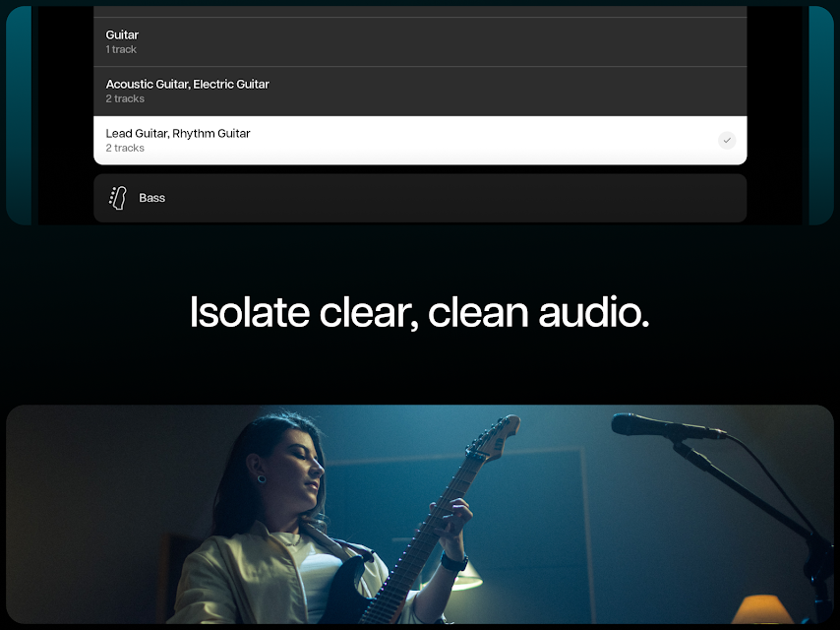Click the Bass guitar headstock icon
This screenshot has height=630, width=840.
coord(118,198)
